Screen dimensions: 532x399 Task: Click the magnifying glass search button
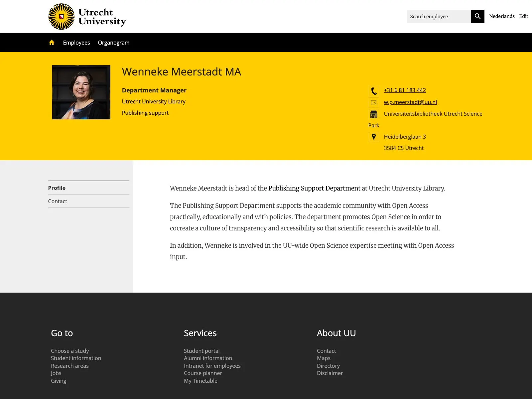pos(477,17)
